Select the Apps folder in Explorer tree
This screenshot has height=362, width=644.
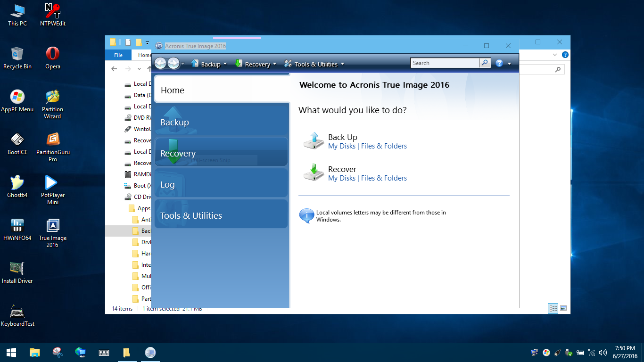click(140, 208)
